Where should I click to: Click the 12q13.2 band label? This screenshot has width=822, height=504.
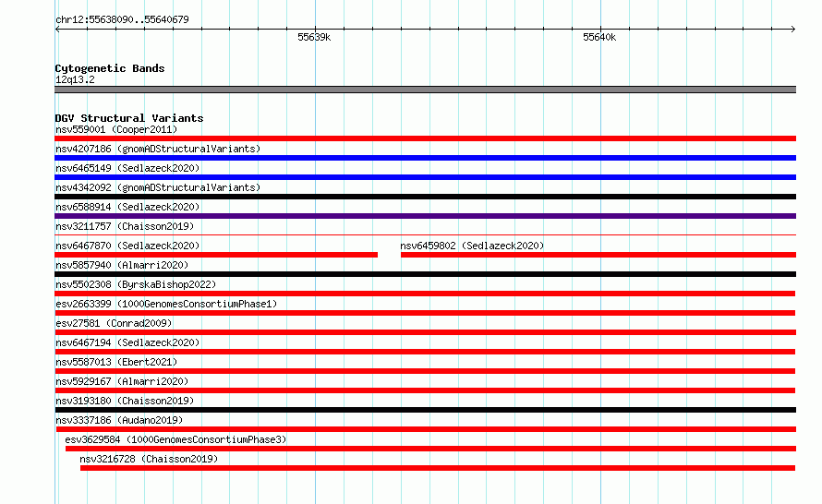pyautogui.click(x=75, y=79)
